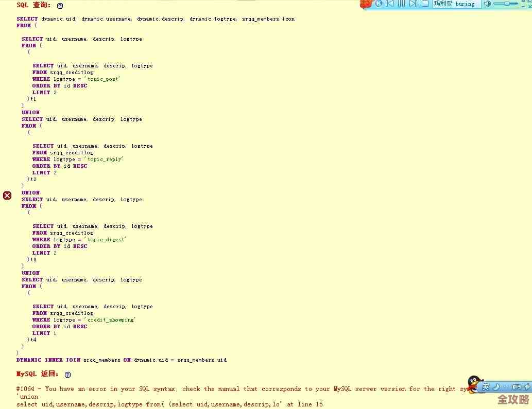
Task: Click the red mascot icon on the player bar
Action: 366,4
